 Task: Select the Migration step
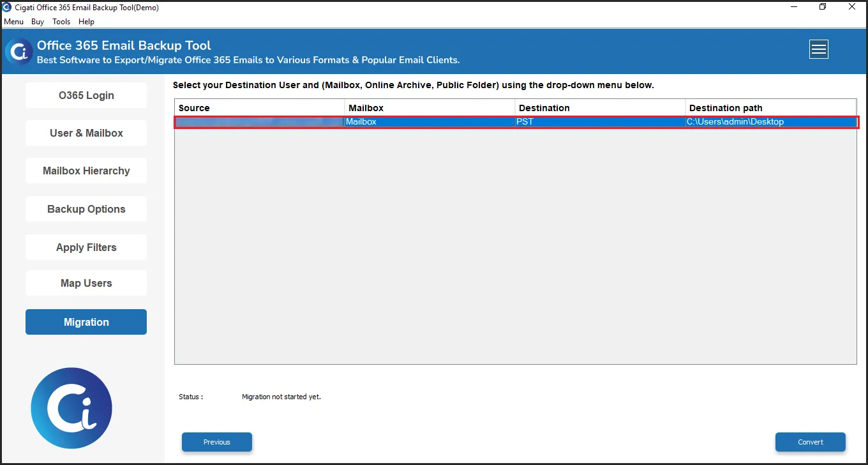86,322
